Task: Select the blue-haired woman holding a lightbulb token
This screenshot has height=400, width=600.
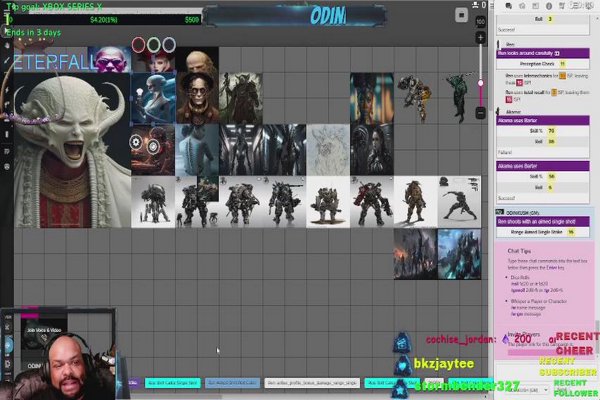Action: 153,98
